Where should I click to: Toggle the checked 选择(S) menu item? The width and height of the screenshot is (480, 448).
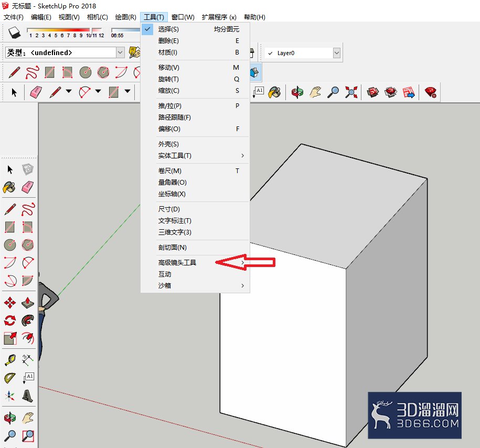[195, 29]
